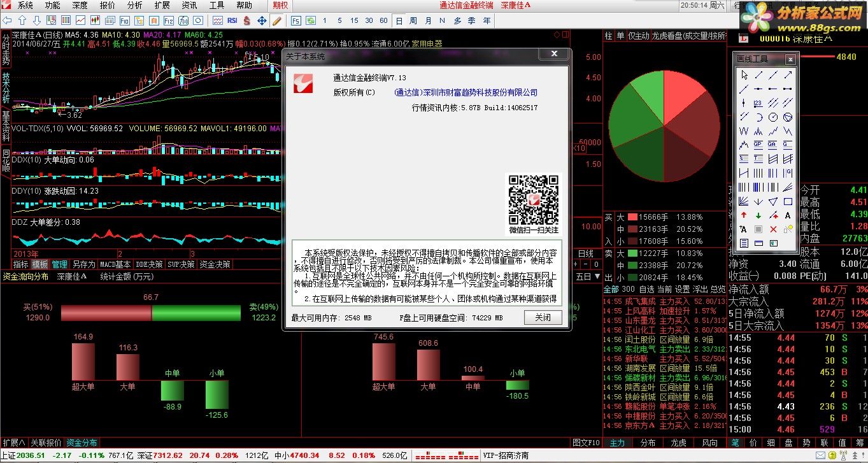Image resolution: width=868 pixels, height=463 pixels.
Task: Click the 另存为 button
Action: tap(83, 264)
